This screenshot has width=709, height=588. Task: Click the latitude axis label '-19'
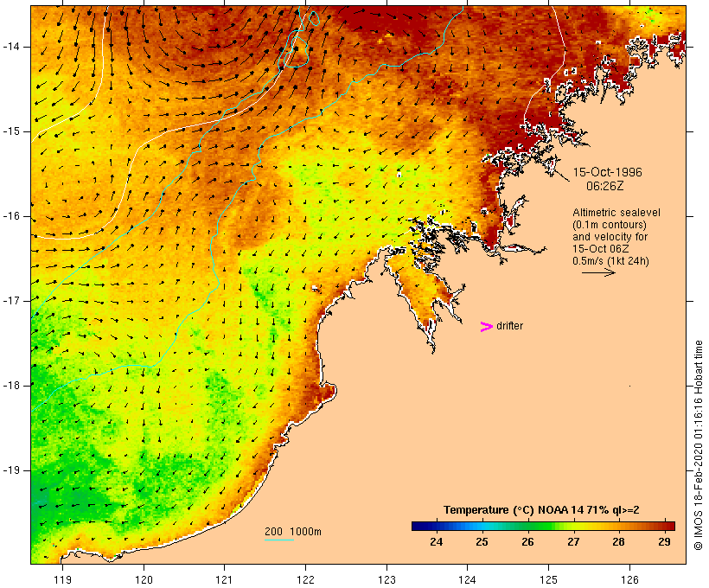(11, 470)
